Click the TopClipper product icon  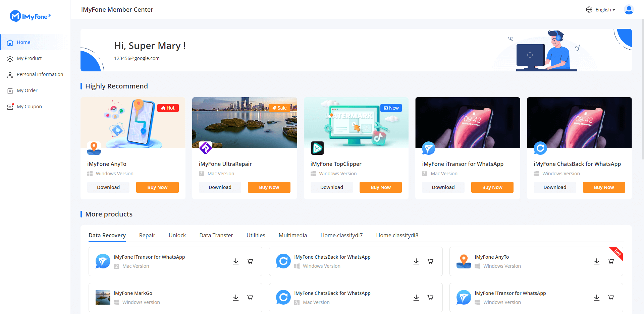click(317, 148)
